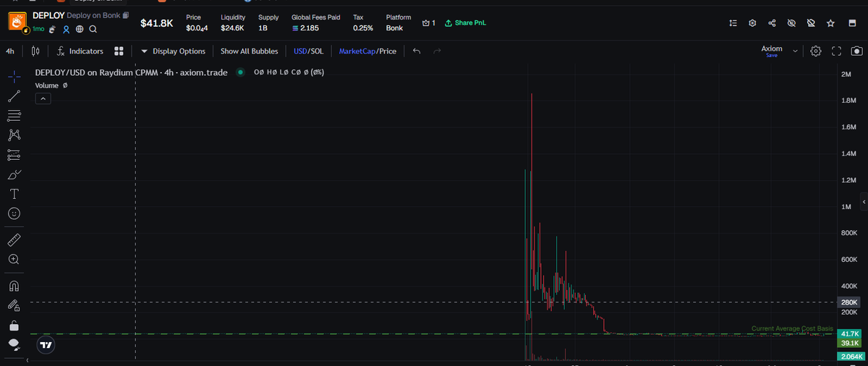
Task: Open chart settings gear
Action: (x=816, y=51)
